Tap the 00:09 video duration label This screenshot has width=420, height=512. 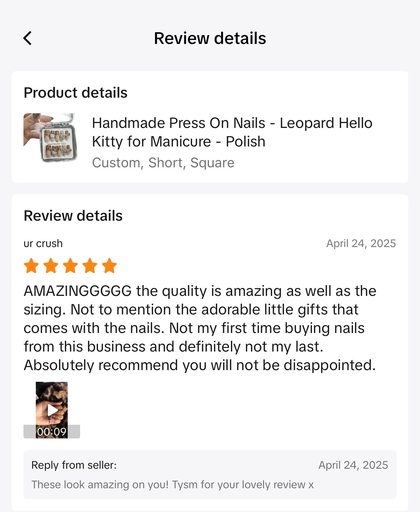click(51, 432)
